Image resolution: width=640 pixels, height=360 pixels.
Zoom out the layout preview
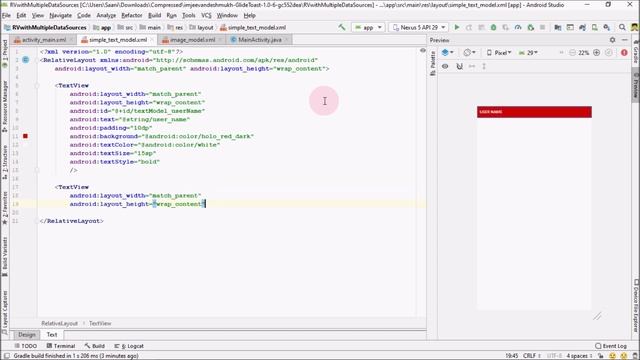[572, 53]
